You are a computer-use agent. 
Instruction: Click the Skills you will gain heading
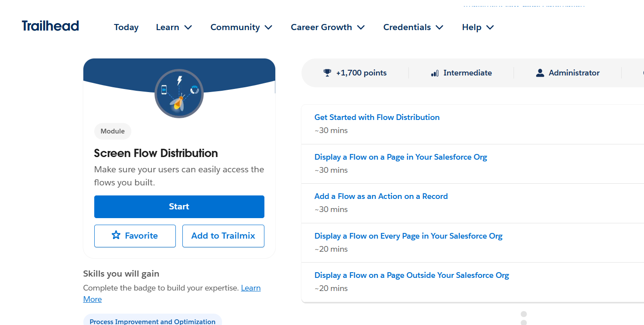pos(121,274)
